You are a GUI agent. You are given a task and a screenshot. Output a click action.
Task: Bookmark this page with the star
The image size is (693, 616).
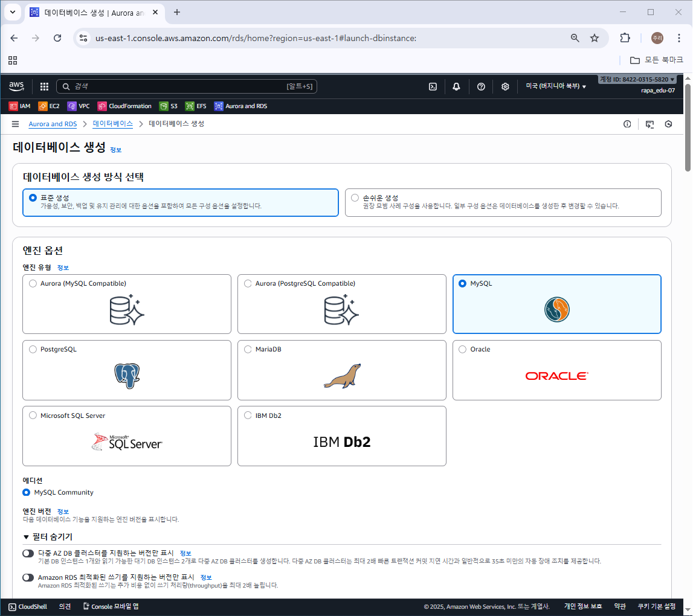pos(595,38)
